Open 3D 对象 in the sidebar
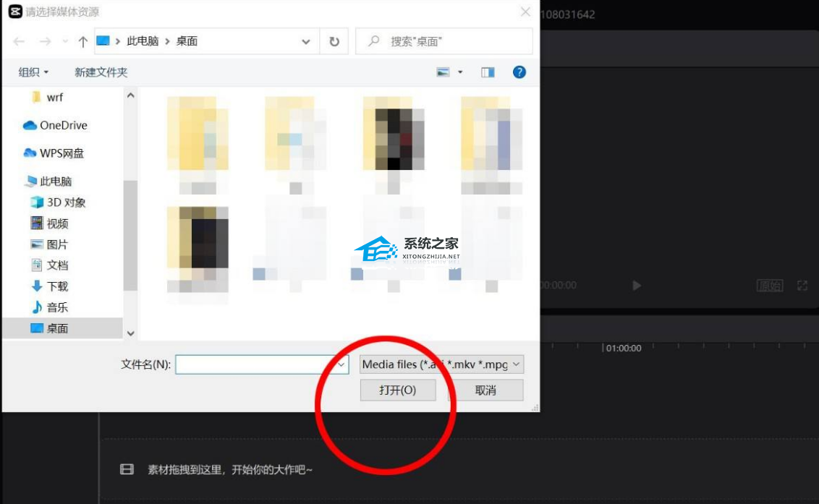 [x=58, y=202]
